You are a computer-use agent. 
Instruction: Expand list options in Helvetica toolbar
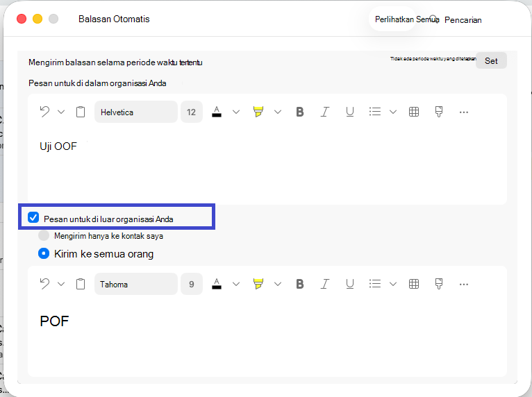click(x=393, y=112)
